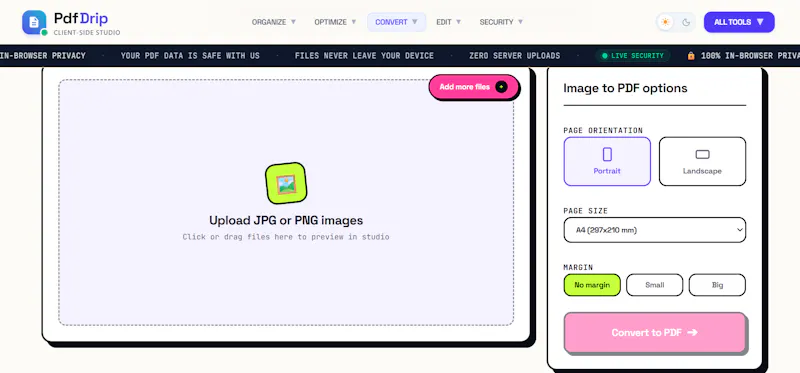Expand the Optimize menu

(x=335, y=22)
